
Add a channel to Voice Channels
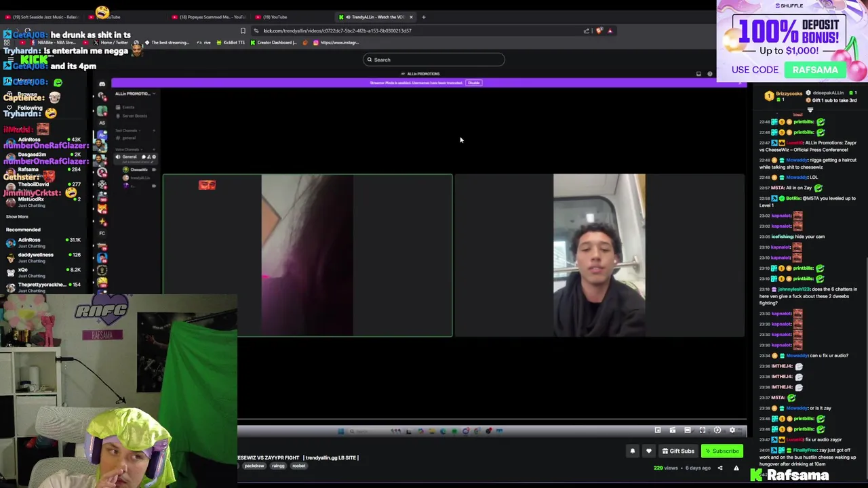(x=154, y=149)
